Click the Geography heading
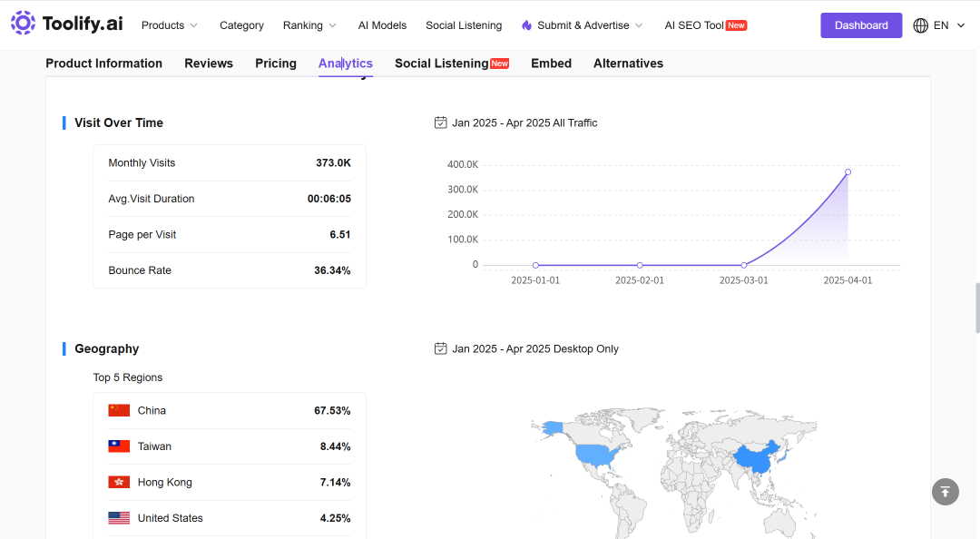The image size is (980, 539). click(x=107, y=348)
